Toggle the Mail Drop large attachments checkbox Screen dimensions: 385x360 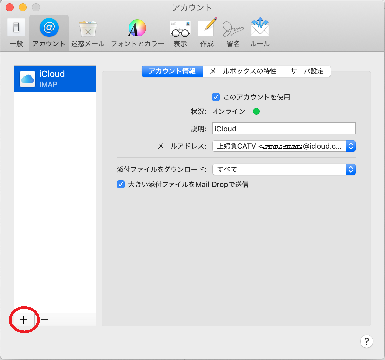tap(121, 184)
